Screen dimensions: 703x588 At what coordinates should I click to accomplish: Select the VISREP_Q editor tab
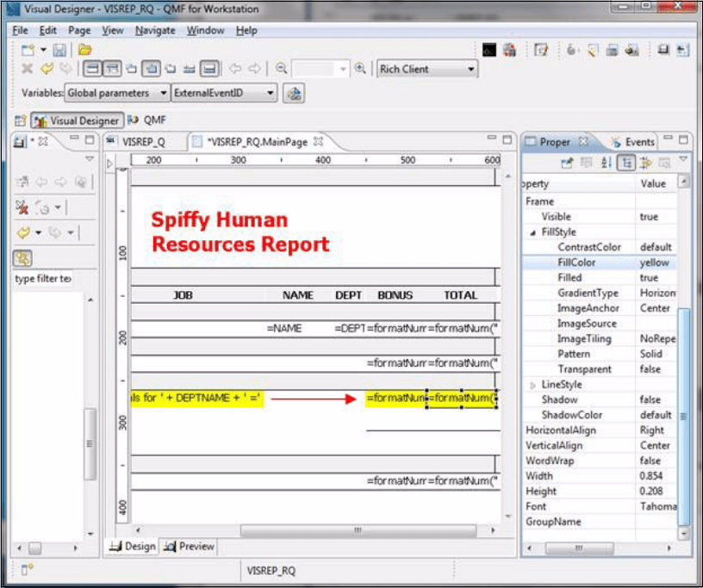pos(137,142)
